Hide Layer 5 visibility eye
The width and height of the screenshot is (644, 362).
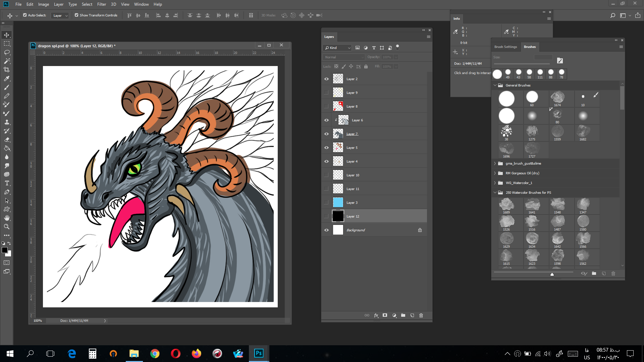click(x=326, y=147)
